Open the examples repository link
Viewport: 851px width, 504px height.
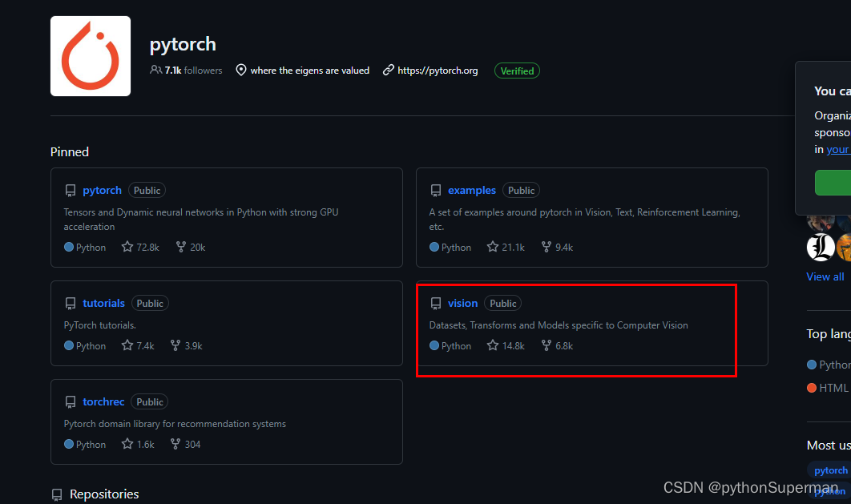[472, 191]
